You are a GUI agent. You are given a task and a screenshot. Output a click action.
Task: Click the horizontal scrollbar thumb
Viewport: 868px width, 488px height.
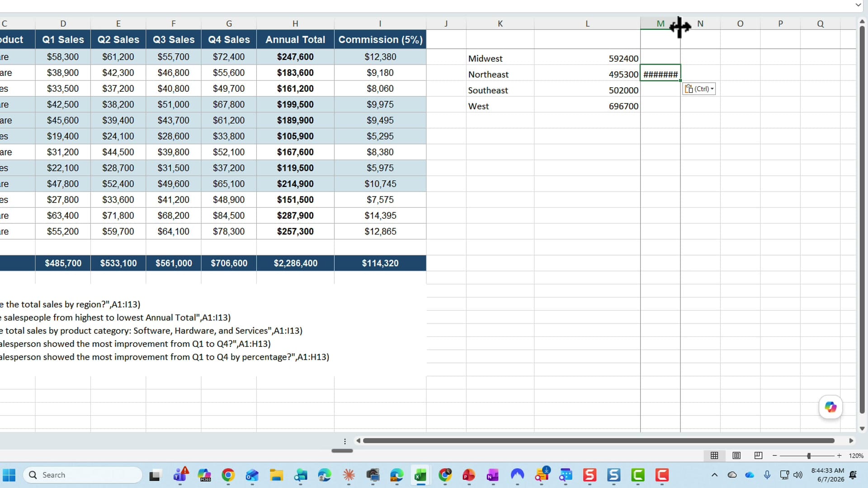(x=599, y=441)
